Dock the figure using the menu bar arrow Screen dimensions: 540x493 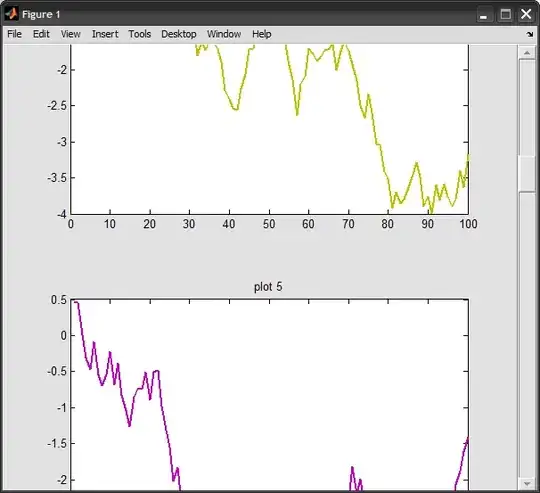(529, 34)
